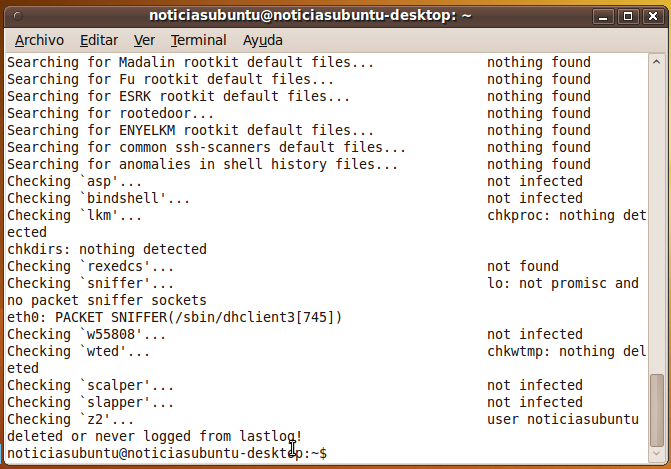The width and height of the screenshot is (671, 469).
Task: Click 'Searching for ENYELKM rootkit default files...'
Action: pyautogui.click(x=190, y=131)
